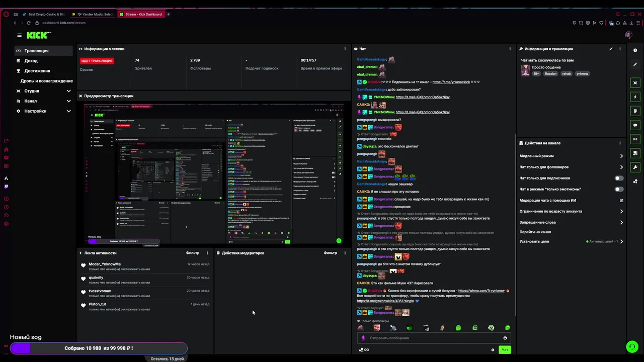
Task: Select Достижения in sidebar
Action: [x=44, y=71]
